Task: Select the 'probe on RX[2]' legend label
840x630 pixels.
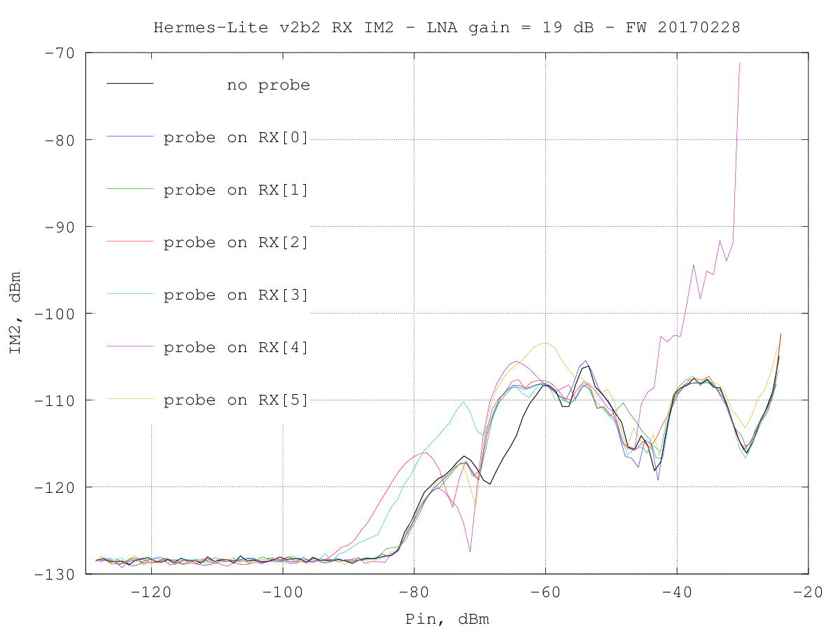Action: tap(237, 243)
